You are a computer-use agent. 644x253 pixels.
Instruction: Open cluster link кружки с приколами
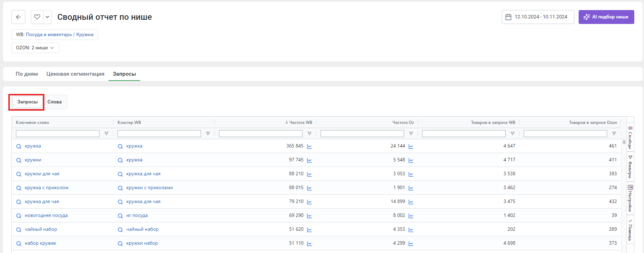150,188
